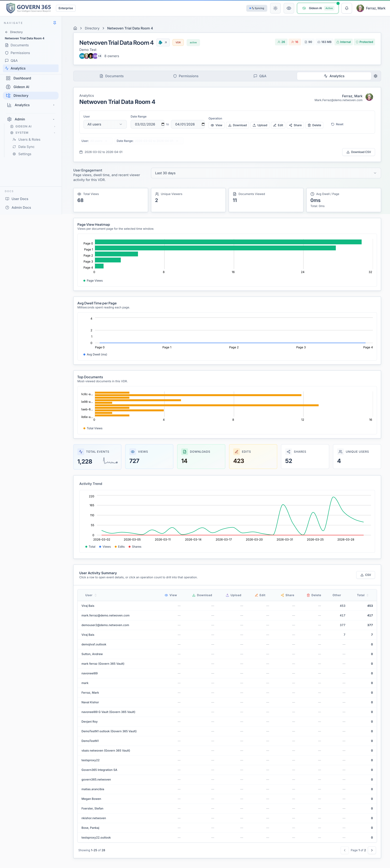The height and width of the screenshot is (868, 390).
Task: Open the All users dropdown
Action: pos(105,124)
